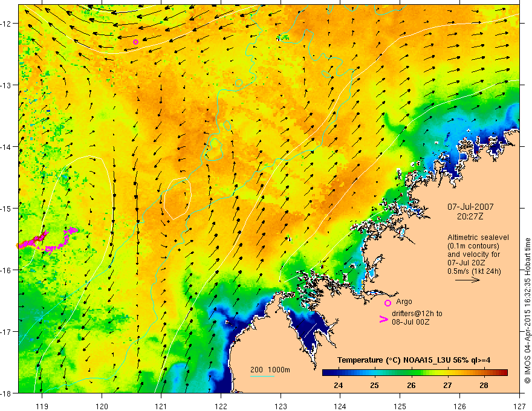This screenshot has width=532, height=411.
Task: Click the 26 tick on the temperature scale
Action: (x=411, y=385)
